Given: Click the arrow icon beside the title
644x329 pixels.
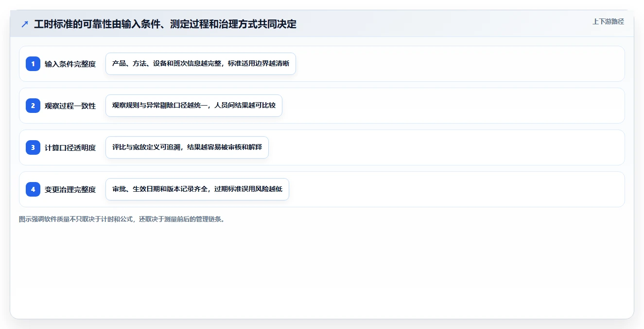Looking at the screenshot, I should point(25,24).
